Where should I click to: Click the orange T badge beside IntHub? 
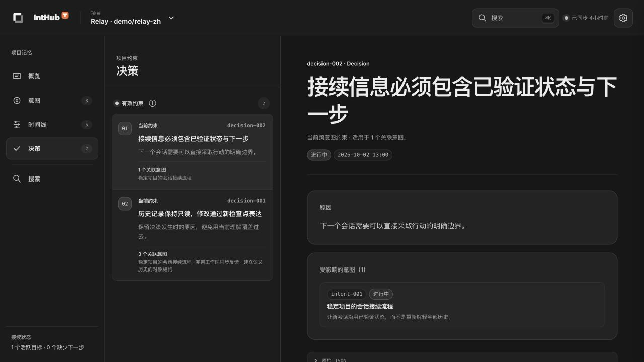(x=65, y=15)
